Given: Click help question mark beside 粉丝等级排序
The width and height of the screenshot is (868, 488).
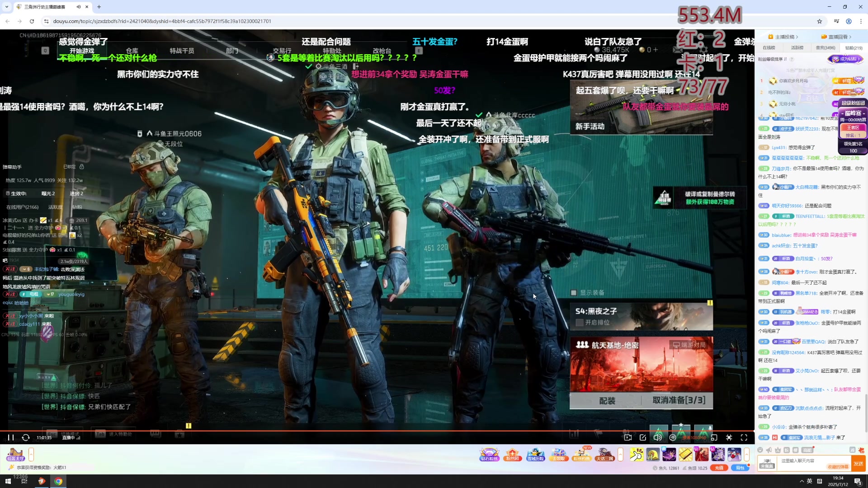Looking at the screenshot, I should pyautogui.click(x=792, y=59).
